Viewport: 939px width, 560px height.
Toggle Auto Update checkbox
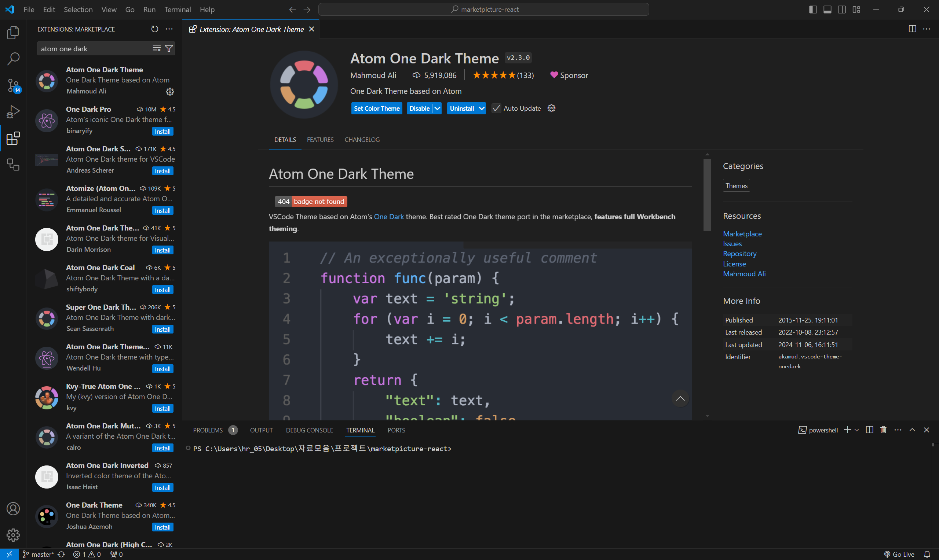coord(496,108)
